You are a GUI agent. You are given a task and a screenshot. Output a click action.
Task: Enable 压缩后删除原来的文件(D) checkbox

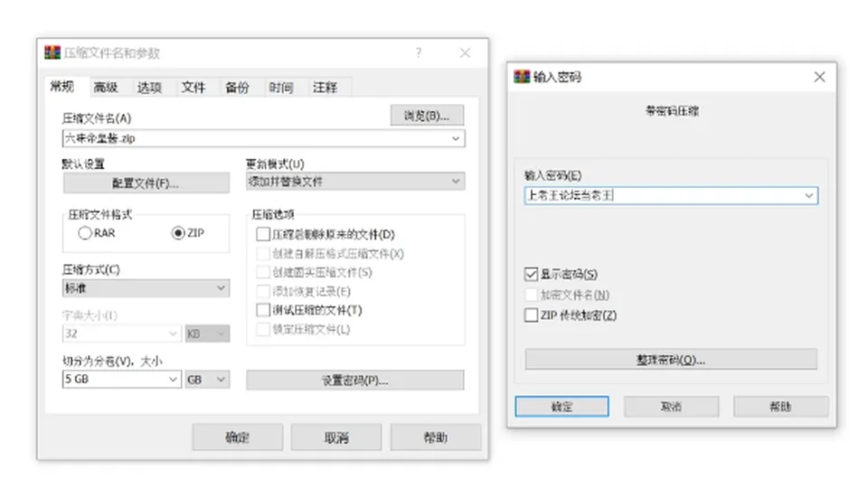point(263,234)
